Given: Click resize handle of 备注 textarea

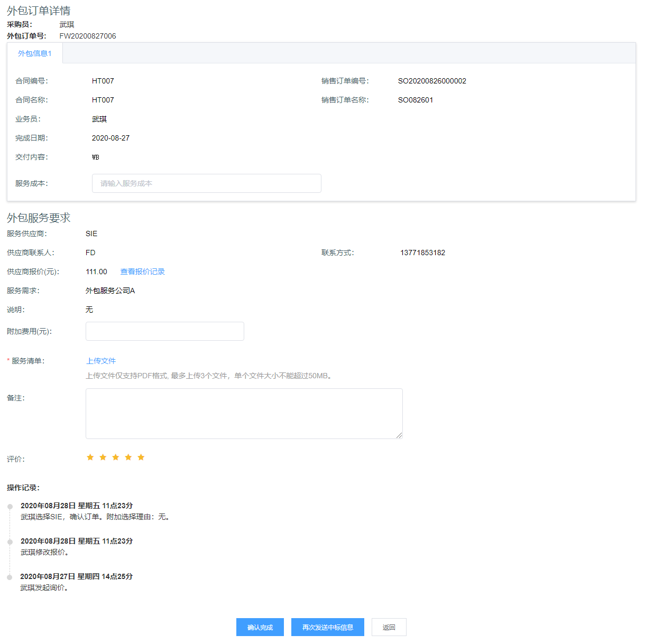Looking at the screenshot, I should (399, 435).
